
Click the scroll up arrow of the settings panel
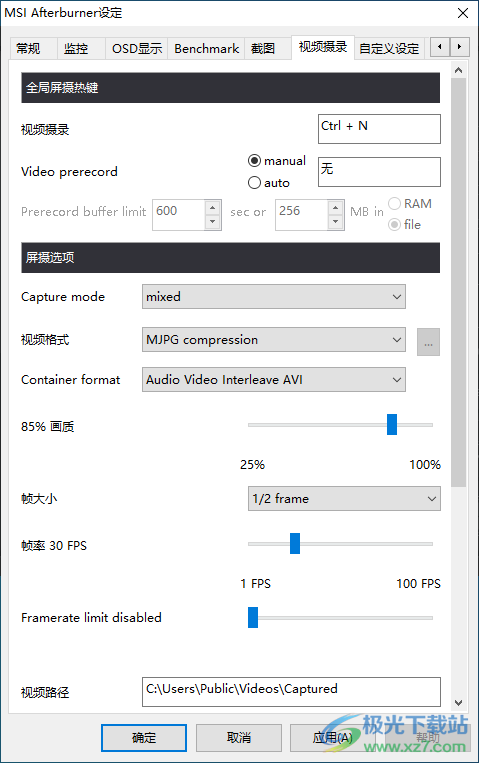(x=459, y=71)
